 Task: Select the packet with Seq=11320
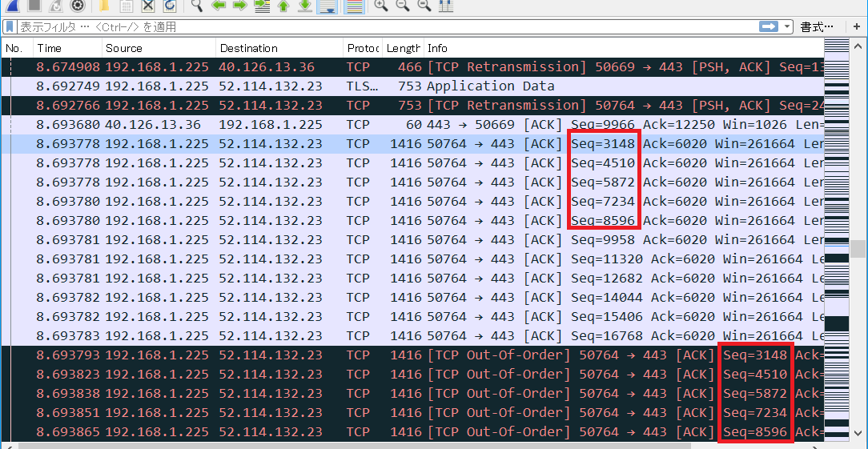coord(412,259)
